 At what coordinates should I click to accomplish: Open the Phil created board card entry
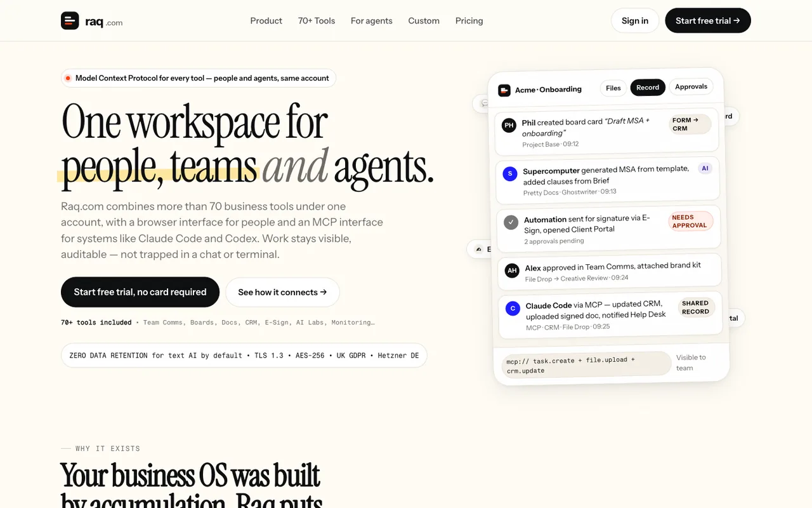pyautogui.click(x=606, y=131)
